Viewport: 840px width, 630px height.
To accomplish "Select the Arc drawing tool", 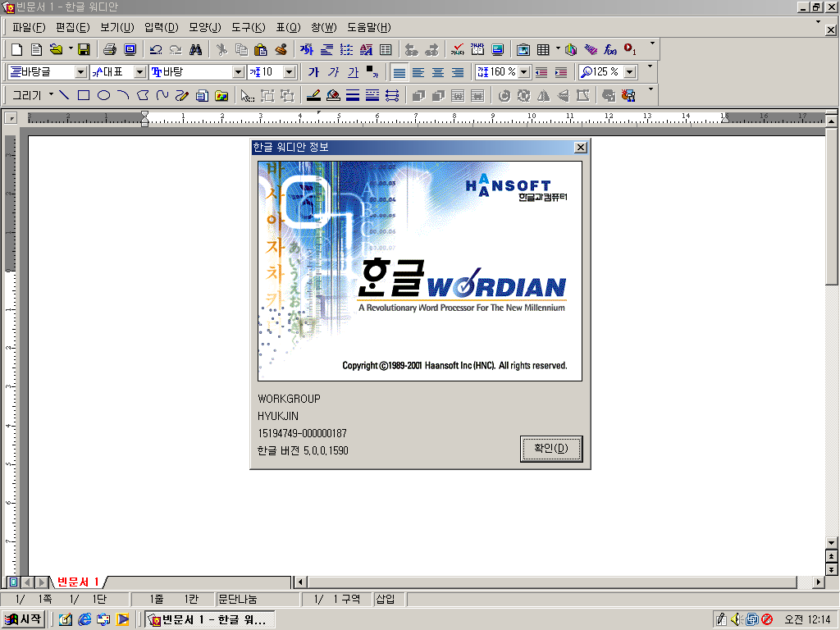I will [123, 95].
